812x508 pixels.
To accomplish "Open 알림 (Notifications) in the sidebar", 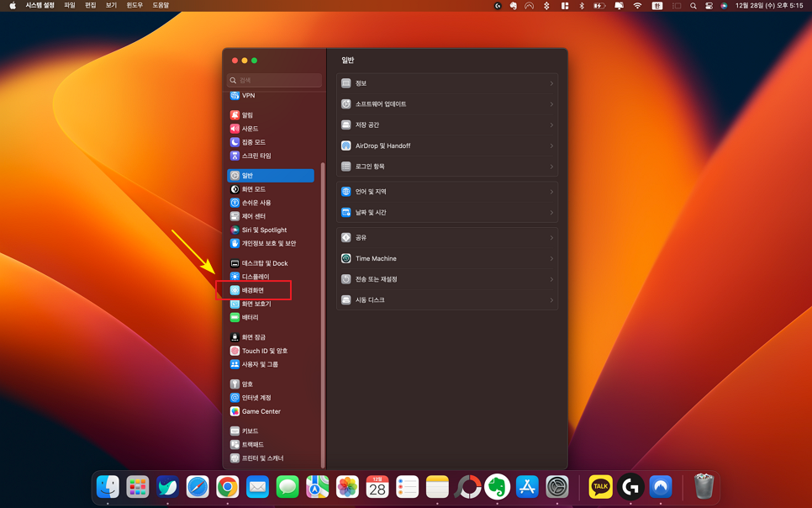I will tap(271, 115).
